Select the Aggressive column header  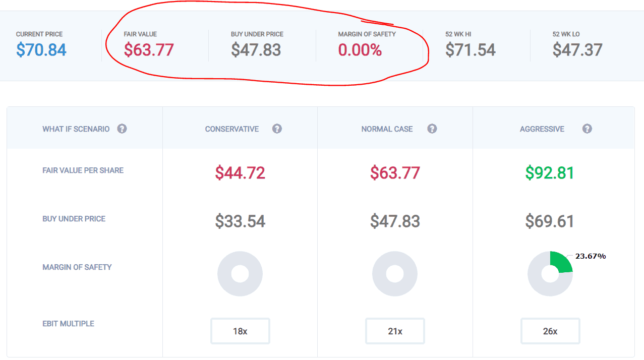point(542,129)
